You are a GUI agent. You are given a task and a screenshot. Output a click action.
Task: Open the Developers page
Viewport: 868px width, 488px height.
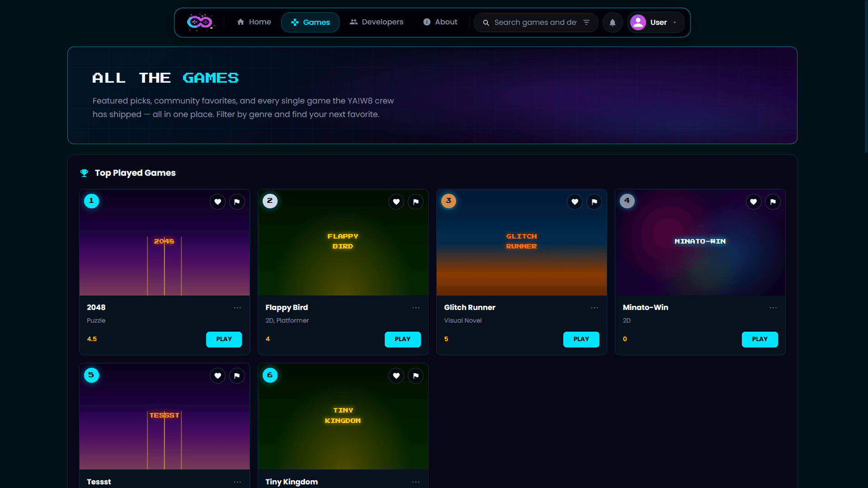[x=376, y=22]
